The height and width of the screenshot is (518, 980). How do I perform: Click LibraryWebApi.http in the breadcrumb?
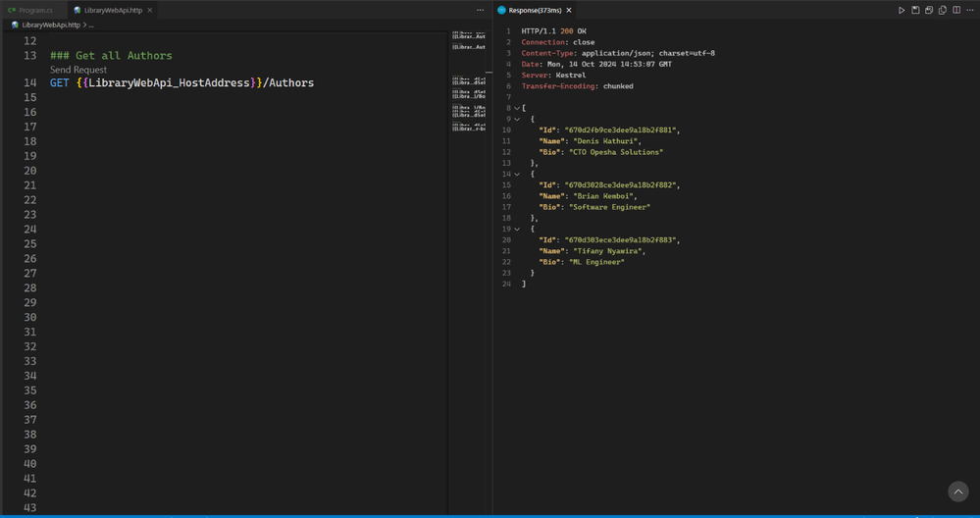[x=50, y=25]
